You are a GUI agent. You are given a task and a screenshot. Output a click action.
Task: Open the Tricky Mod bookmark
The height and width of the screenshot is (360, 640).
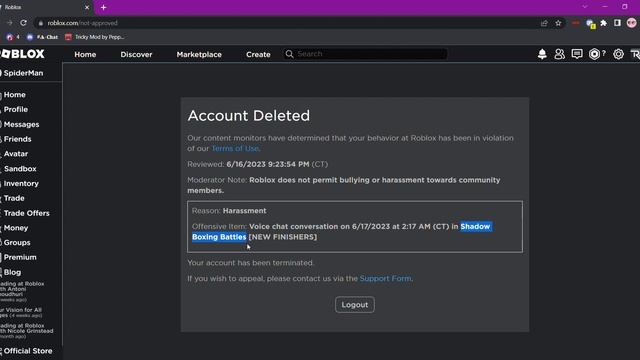tap(95, 37)
